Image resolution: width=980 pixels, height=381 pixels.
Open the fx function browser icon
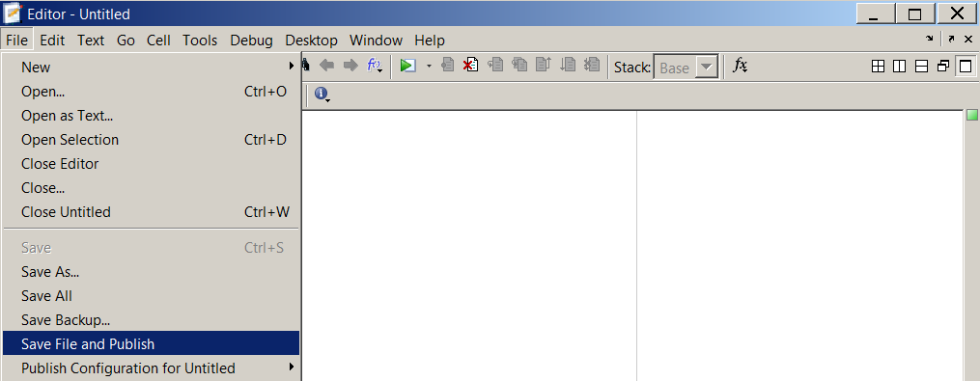(x=740, y=65)
